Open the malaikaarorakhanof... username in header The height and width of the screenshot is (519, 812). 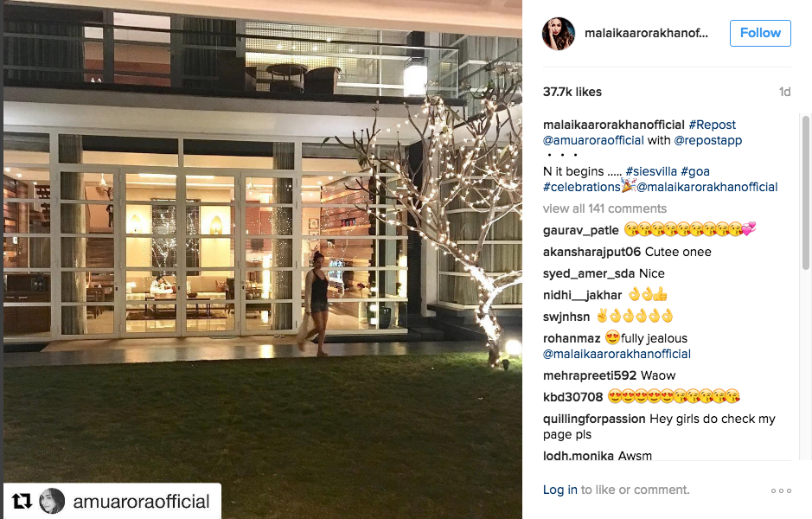pos(646,33)
